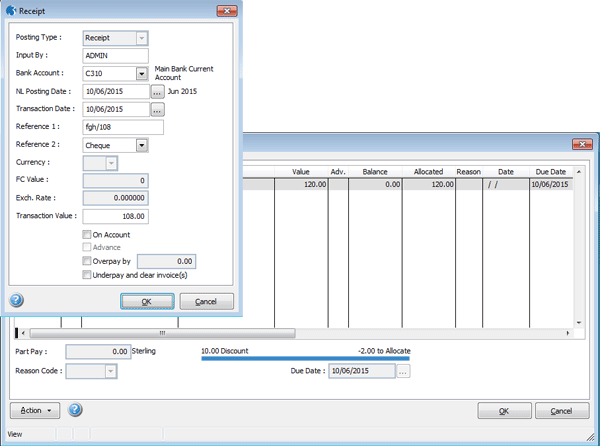Click the Due Date field below grid

point(362,371)
